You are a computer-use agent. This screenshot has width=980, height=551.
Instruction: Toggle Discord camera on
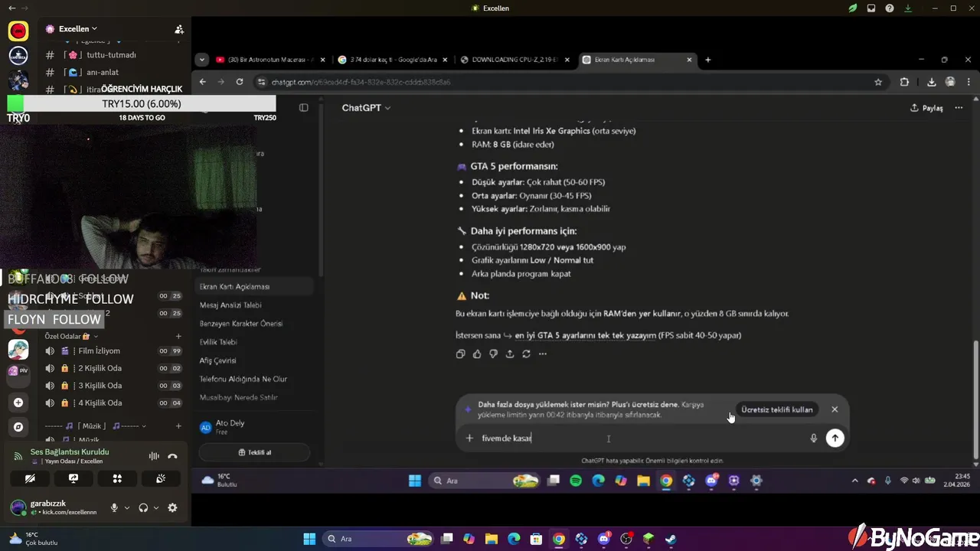tap(30, 478)
